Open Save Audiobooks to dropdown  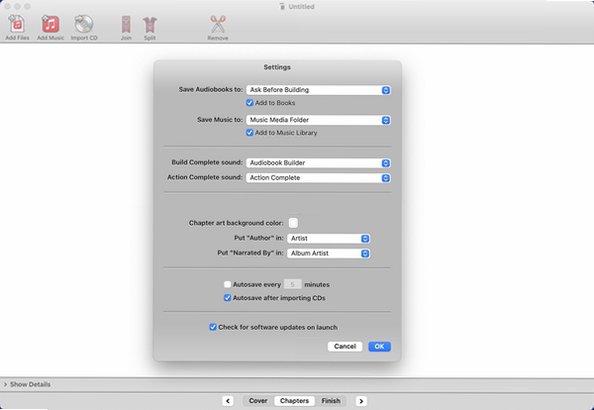[318, 90]
